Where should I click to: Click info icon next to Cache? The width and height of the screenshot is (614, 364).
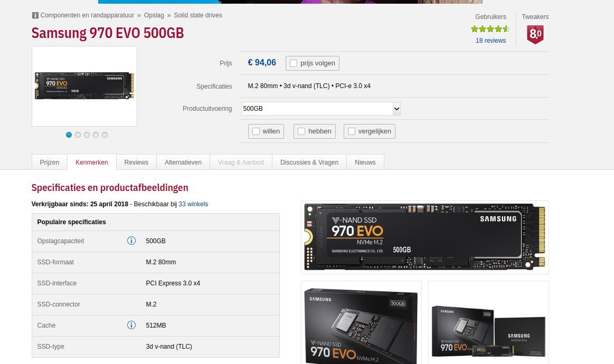coord(131,325)
